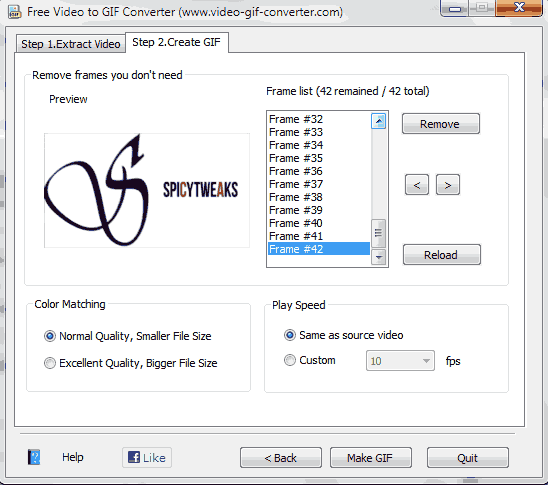
Task: Click the Facebook Like button
Action: (x=147, y=457)
